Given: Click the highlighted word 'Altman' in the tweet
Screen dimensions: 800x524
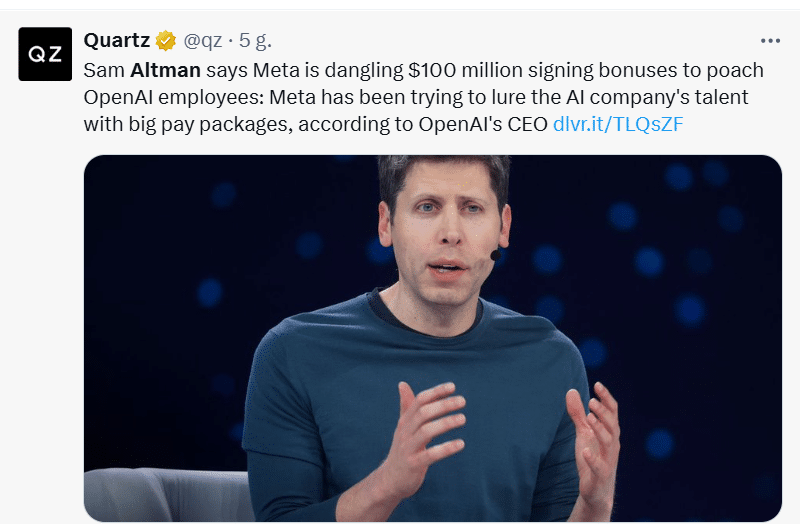Looking at the screenshot, I should [165, 70].
